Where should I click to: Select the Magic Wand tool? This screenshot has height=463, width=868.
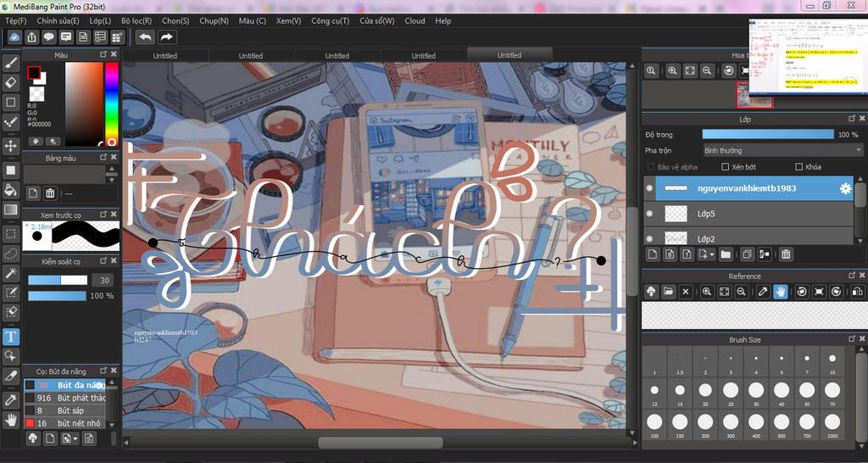[x=10, y=273]
